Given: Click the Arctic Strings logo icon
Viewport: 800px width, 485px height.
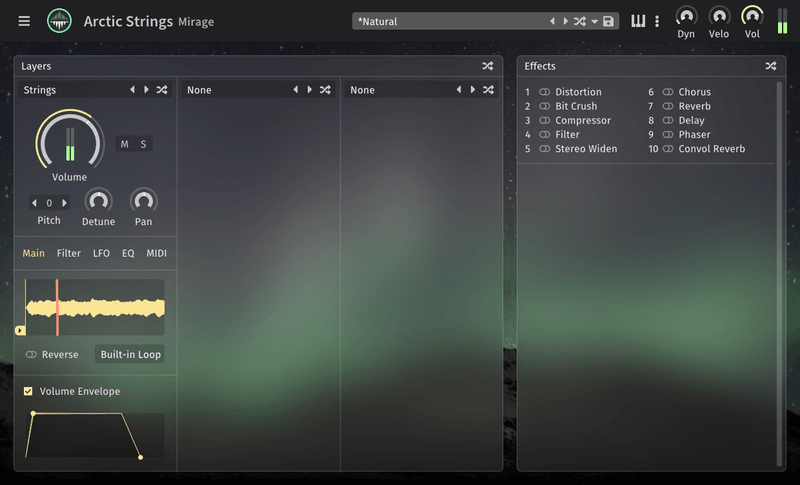Looking at the screenshot, I should coord(59,21).
